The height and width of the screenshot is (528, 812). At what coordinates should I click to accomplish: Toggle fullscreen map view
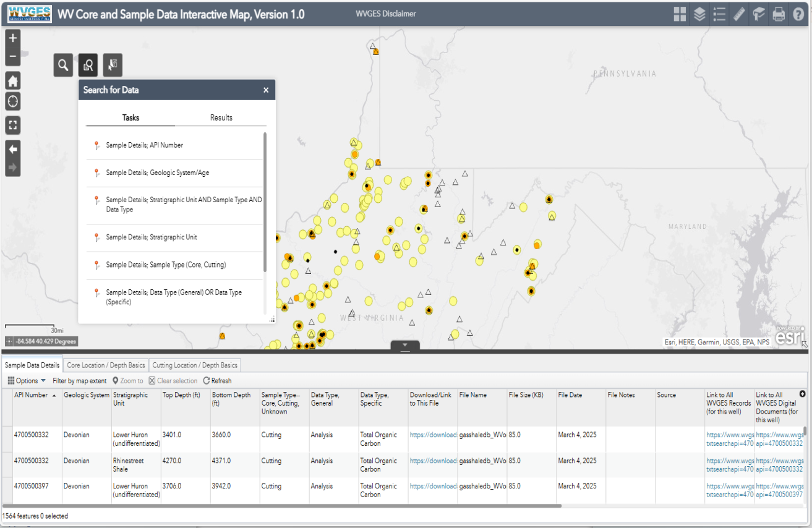coord(12,126)
